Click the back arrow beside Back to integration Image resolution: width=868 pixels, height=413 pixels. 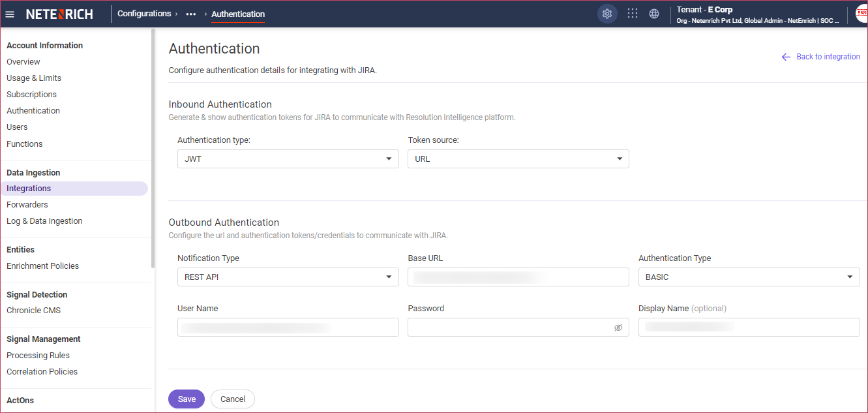(786, 57)
